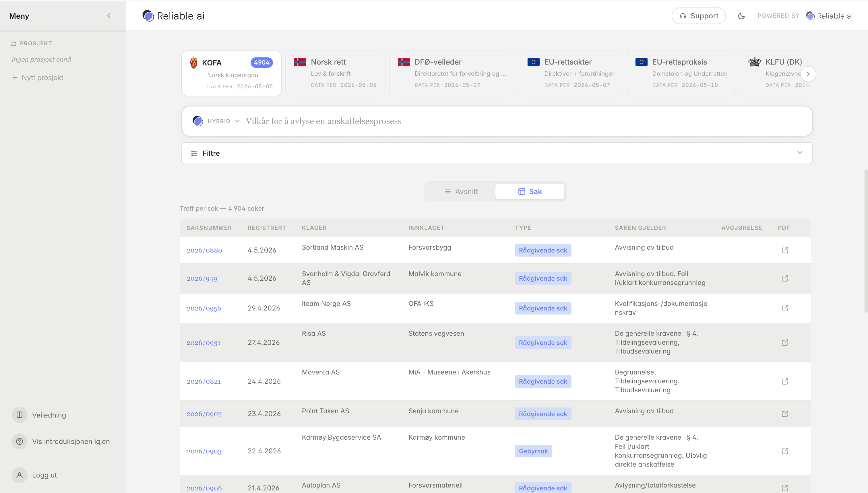This screenshot has height=493, width=868.
Task: Expand the Filtre panel chevron
Action: pyautogui.click(x=800, y=153)
